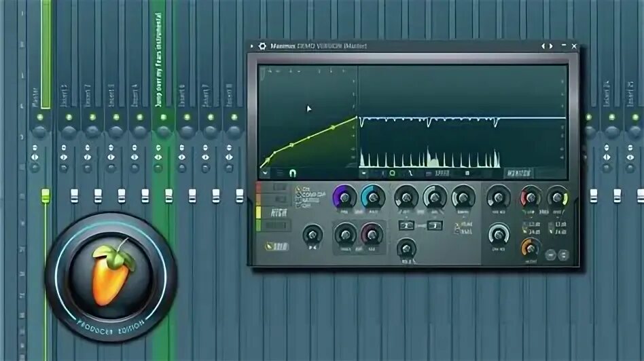Click the orange-ringed knob at bottom right

(x=530, y=248)
